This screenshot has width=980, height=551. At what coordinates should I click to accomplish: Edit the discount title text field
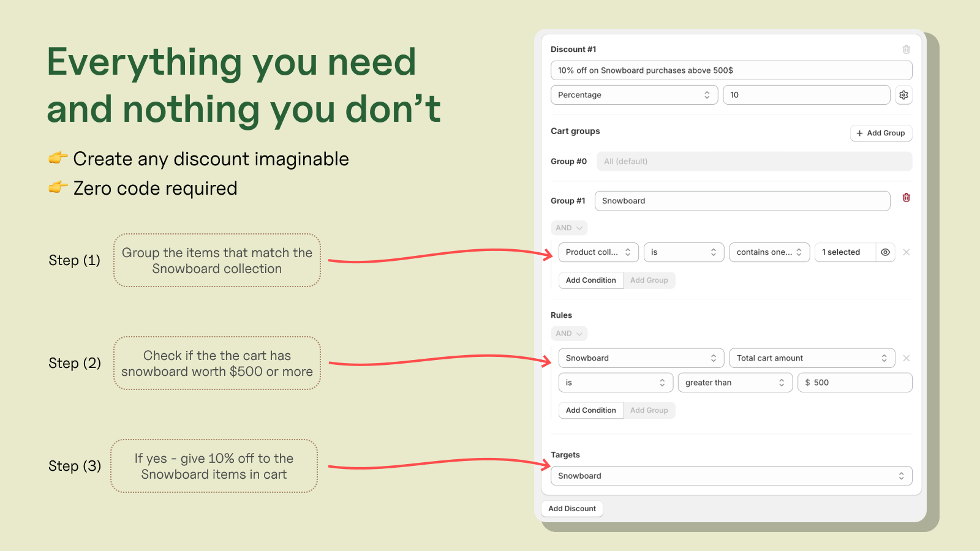pyautogui.click(x=731, y=70)
